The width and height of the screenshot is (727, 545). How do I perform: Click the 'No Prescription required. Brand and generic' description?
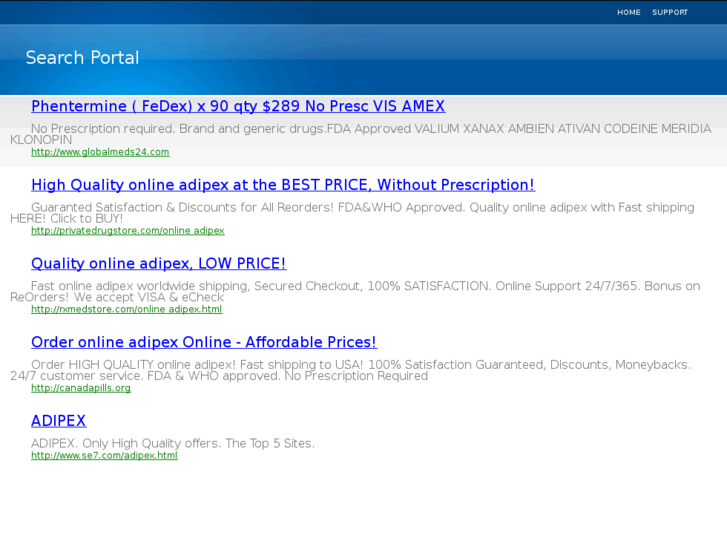click(361, 134)
